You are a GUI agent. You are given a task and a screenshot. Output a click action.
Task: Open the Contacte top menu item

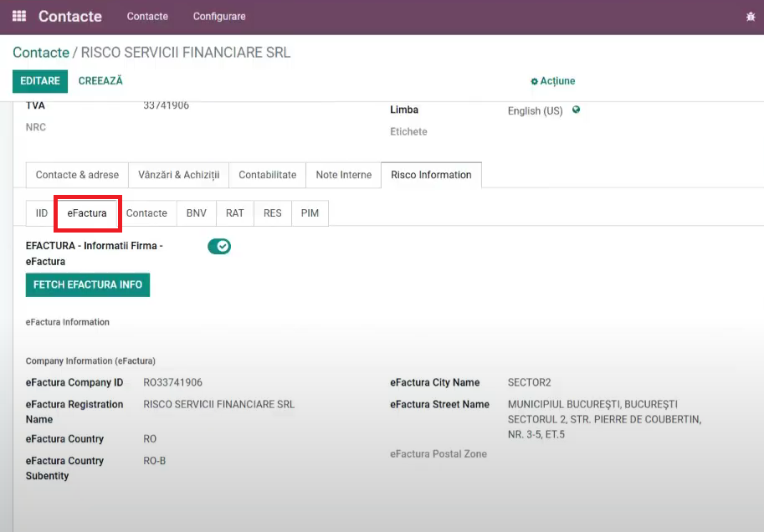click(x=147, y=17)
